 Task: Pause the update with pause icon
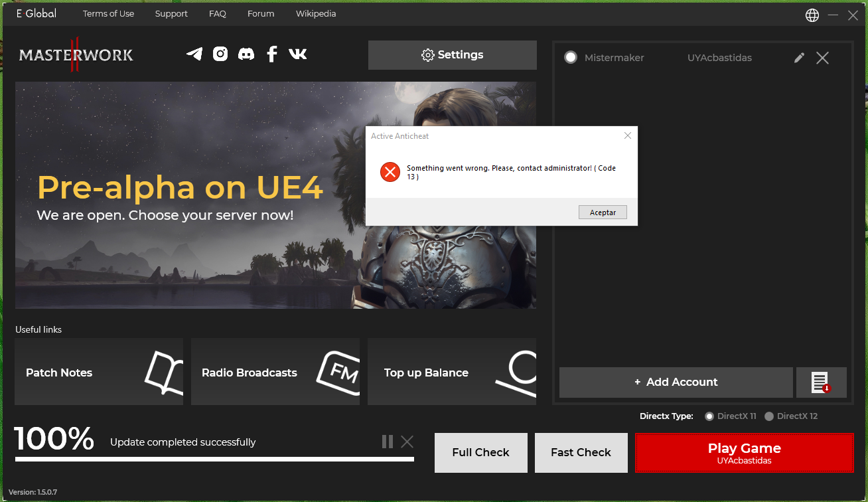click(x=388, y=442)
